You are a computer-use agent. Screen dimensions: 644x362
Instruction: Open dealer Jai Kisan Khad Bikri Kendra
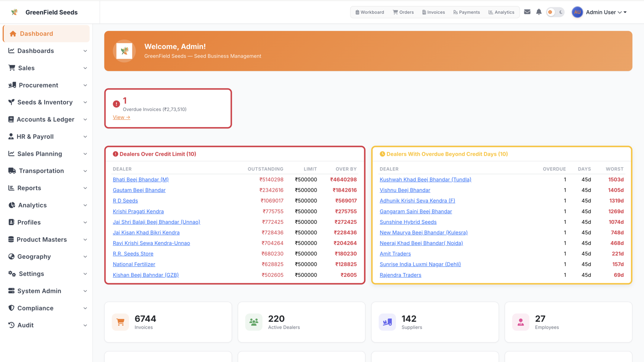(146, 233)
